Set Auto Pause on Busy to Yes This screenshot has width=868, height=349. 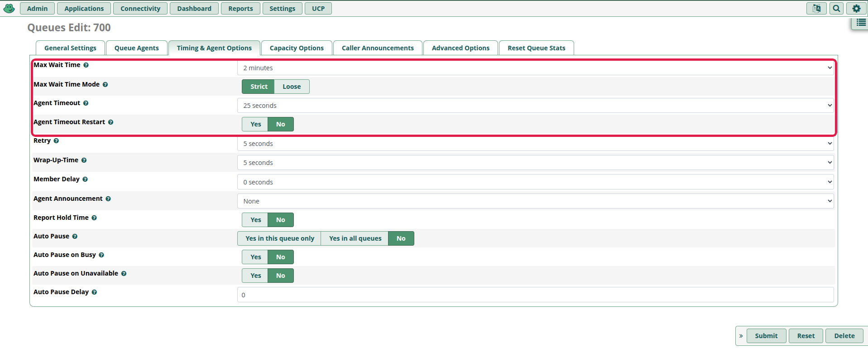255,257
